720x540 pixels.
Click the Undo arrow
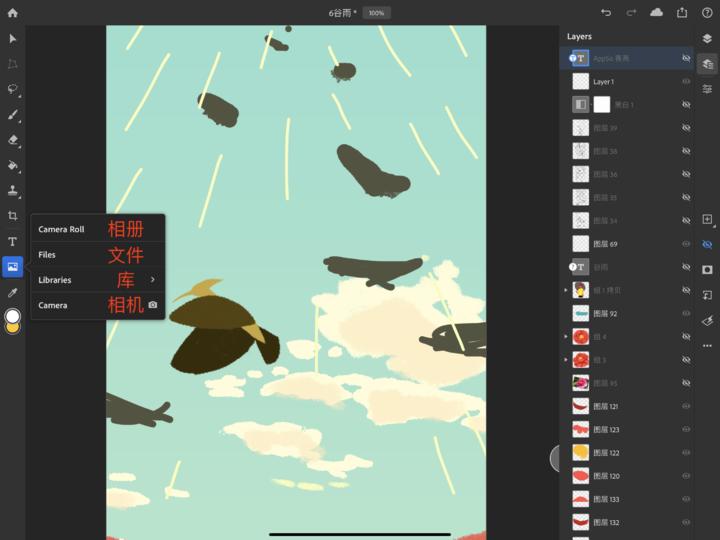(606, 13)
